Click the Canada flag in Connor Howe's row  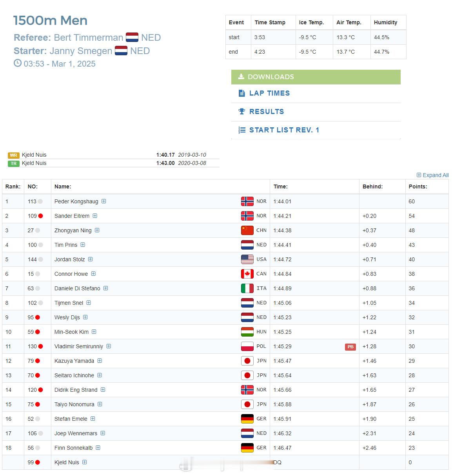point(247,274)
